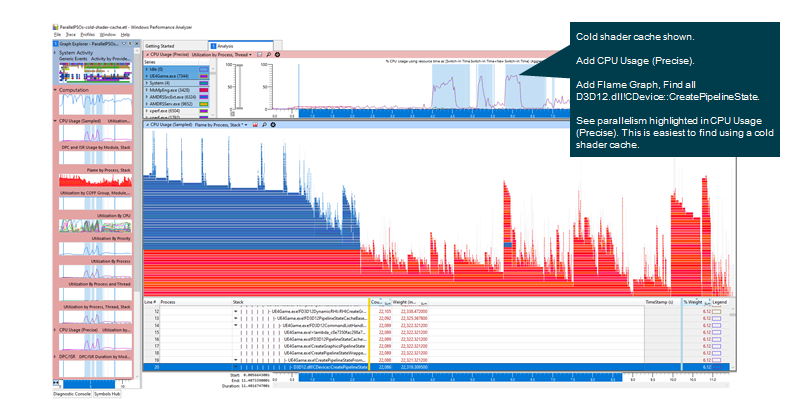Screen dimensions: 800x401
Task: Open settings gear in CPU Usage (Precise) header
Action: (x=279, y=55)
